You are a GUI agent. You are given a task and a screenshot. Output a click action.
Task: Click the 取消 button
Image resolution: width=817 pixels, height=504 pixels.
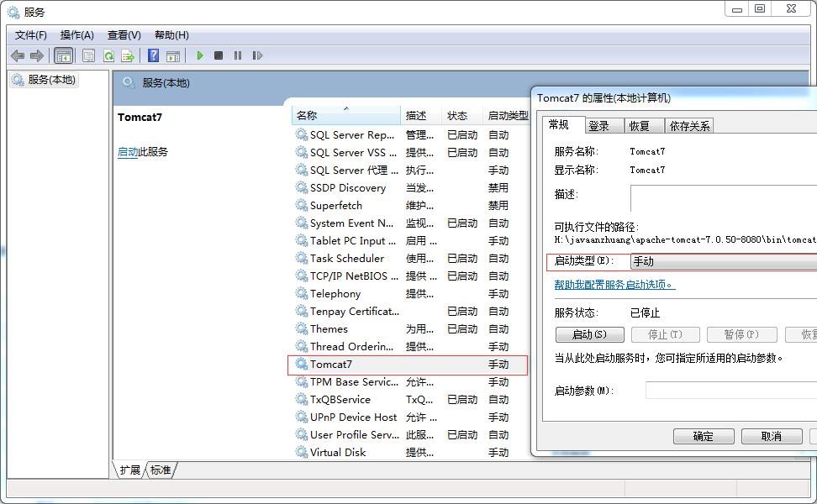tap(771, 436)
